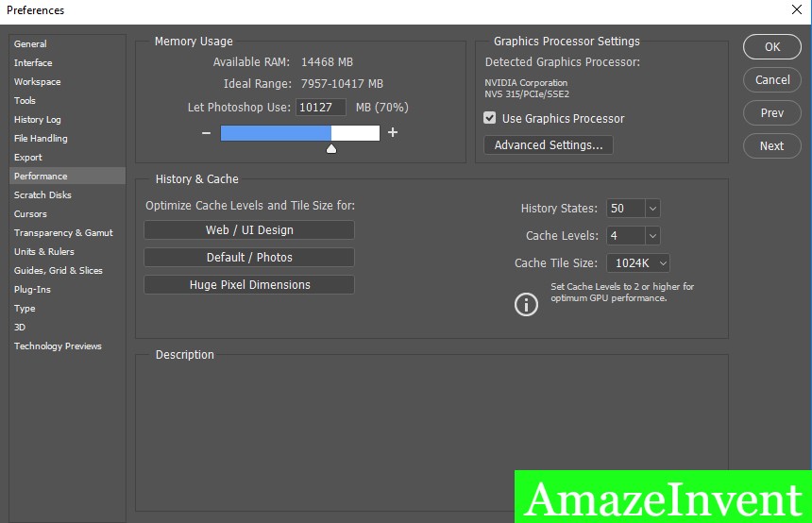
Task: Click the plus icon to increase memory
Action: [x=393, y=132]
